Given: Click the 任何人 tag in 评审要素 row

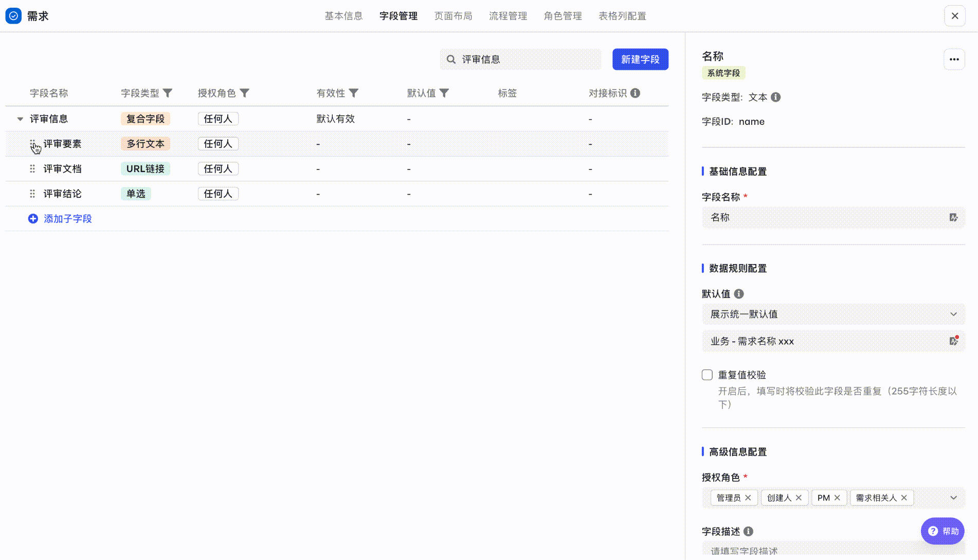Looking at the screenshot, I should pos(218,144).
